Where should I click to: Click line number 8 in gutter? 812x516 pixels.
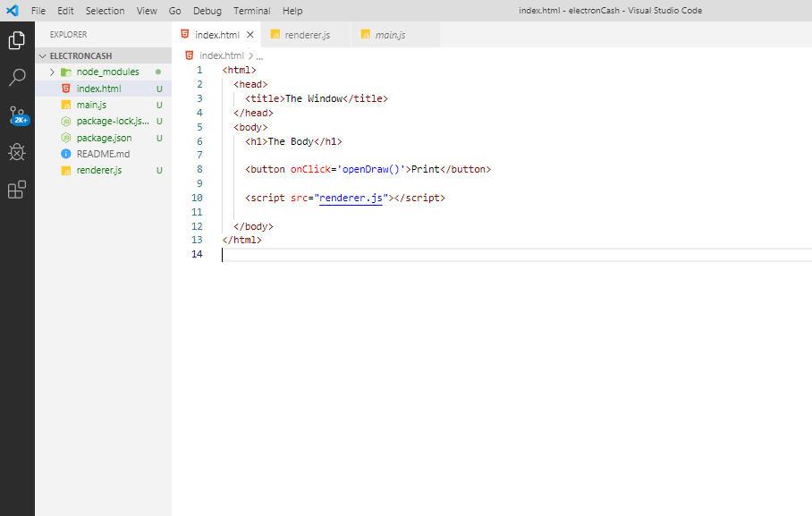click(200, 169)
